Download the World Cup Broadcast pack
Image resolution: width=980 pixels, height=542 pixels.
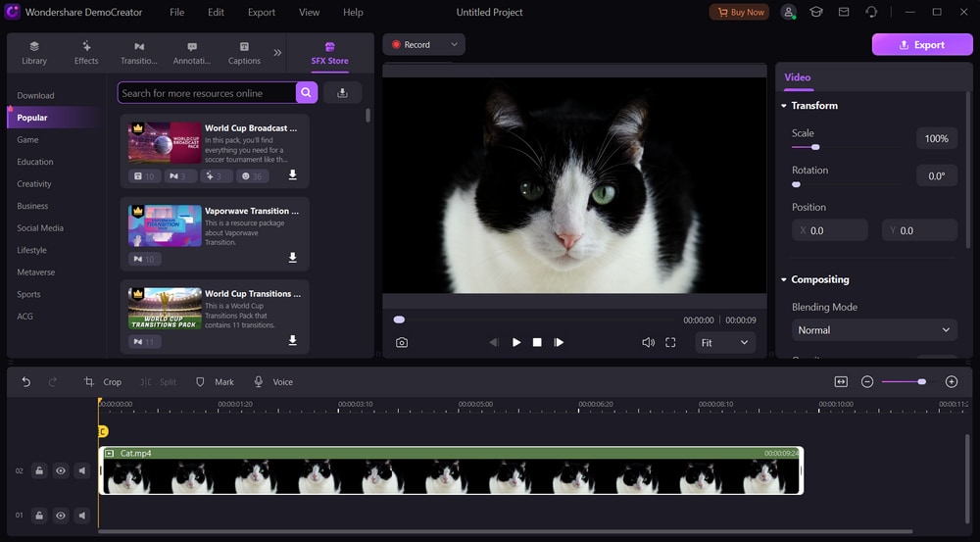292,175
